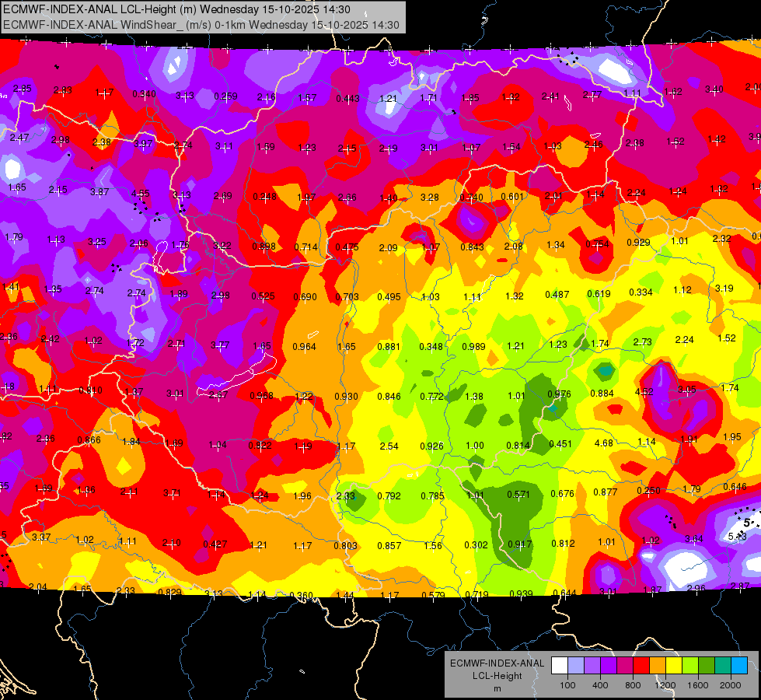Pick the data point 3.28

click(430, 198)
